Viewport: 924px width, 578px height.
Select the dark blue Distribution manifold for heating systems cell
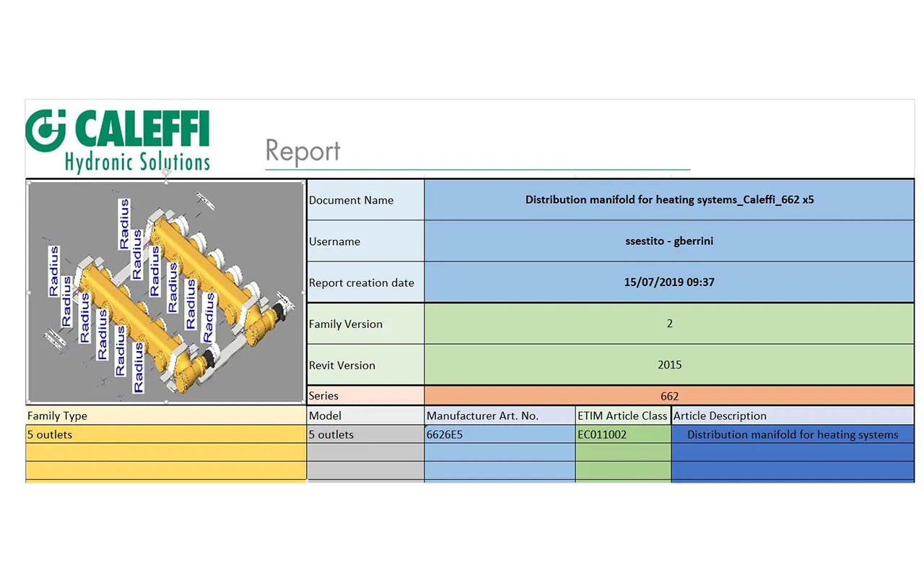[x=793, y=434]
